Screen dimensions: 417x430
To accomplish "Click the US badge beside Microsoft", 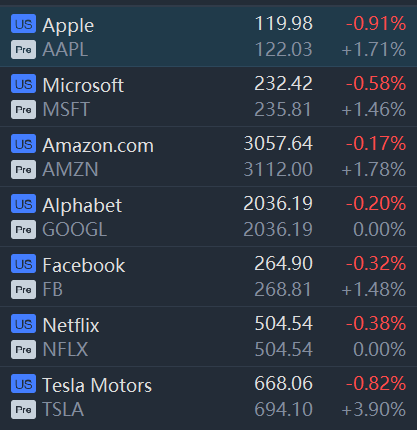I will (23, 83).
